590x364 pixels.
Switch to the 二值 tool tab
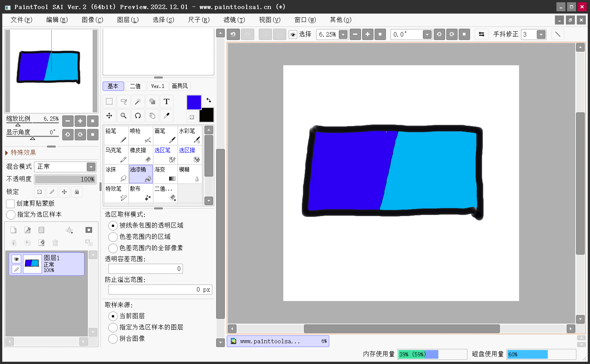pos(135,86)
